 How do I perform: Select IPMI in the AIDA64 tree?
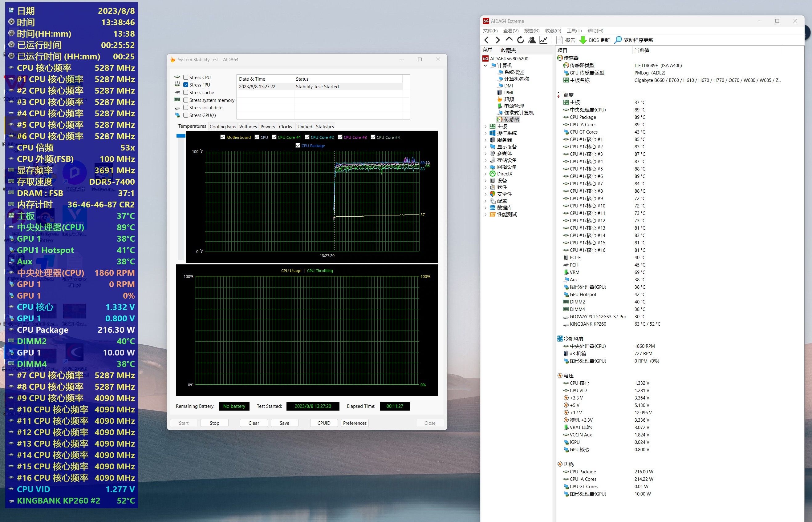pyautogui.click(x=509, y=93)
